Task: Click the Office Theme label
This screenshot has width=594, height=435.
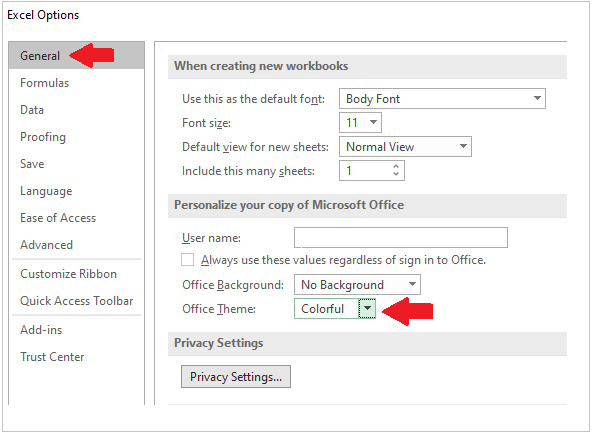Action: [x=219, y=309]
